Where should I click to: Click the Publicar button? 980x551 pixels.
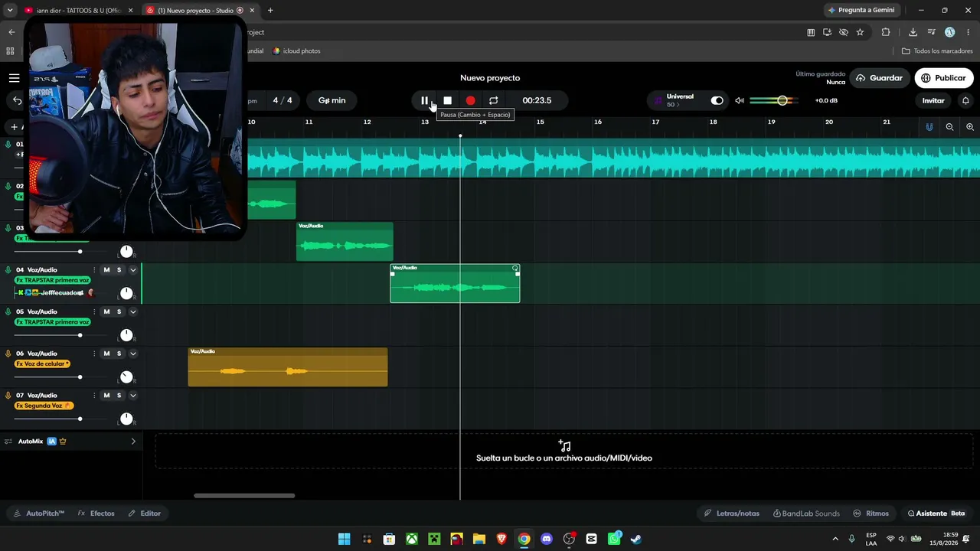pyautogui.click(x=943, y=78)
